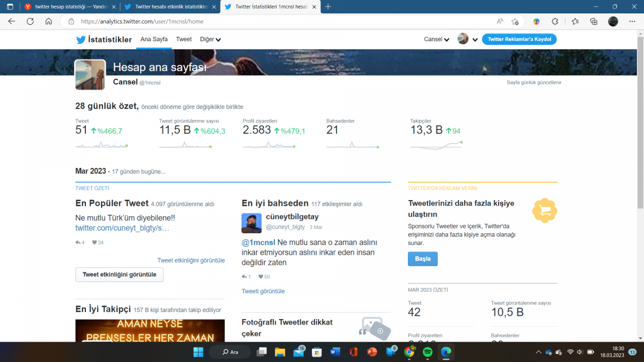Screen dimensions: 644x362
Task: Open Microsoft Store from taskbar
Action: (x=317, y=352)
